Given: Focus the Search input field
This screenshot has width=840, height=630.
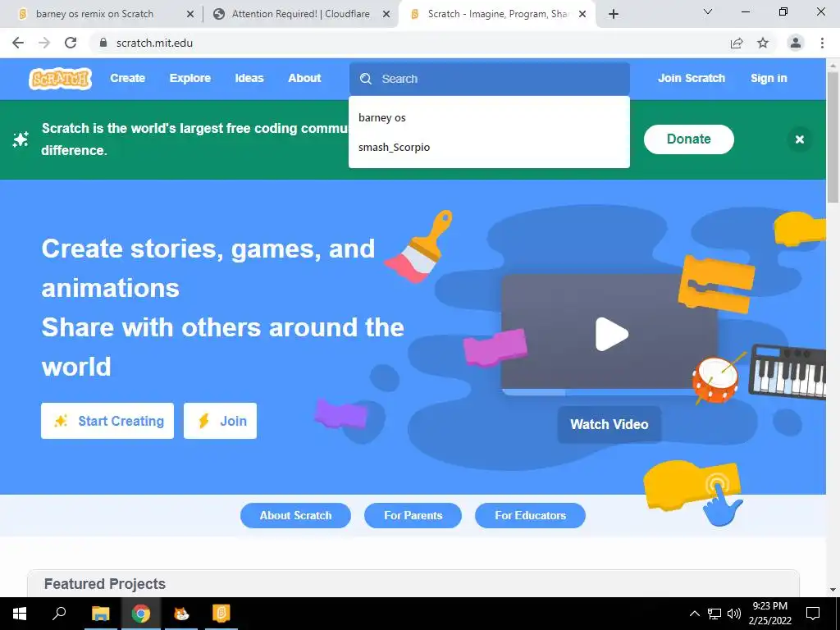Looking at the screenshot, I should click(489, 79).
